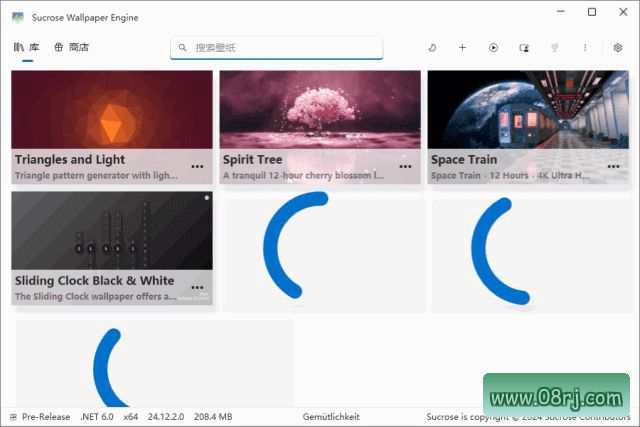Open options menu for Spirit Tree
The image size is (640, 427).
(405, 167)
